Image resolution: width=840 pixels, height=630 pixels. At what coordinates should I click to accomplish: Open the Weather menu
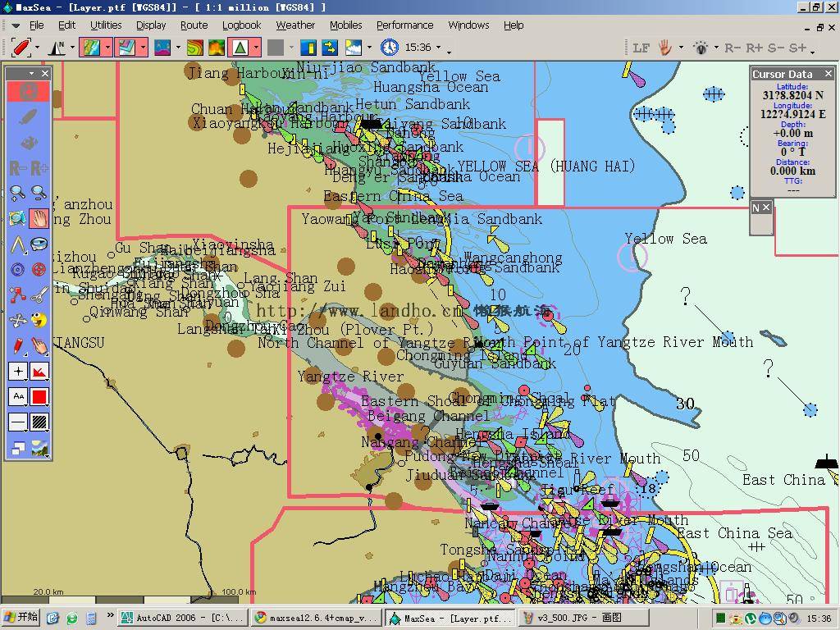(x=295, y=25)
